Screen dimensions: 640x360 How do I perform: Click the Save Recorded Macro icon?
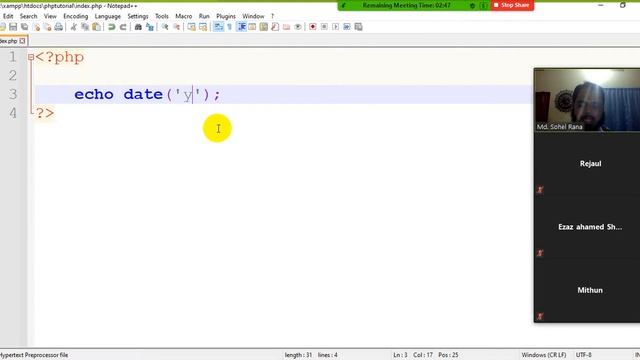coord(358,27)
